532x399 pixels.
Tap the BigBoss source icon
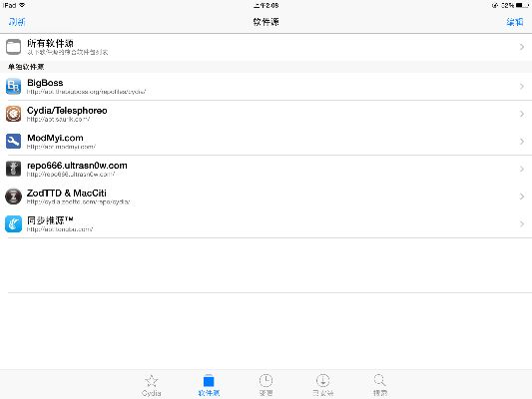point(13,86)
